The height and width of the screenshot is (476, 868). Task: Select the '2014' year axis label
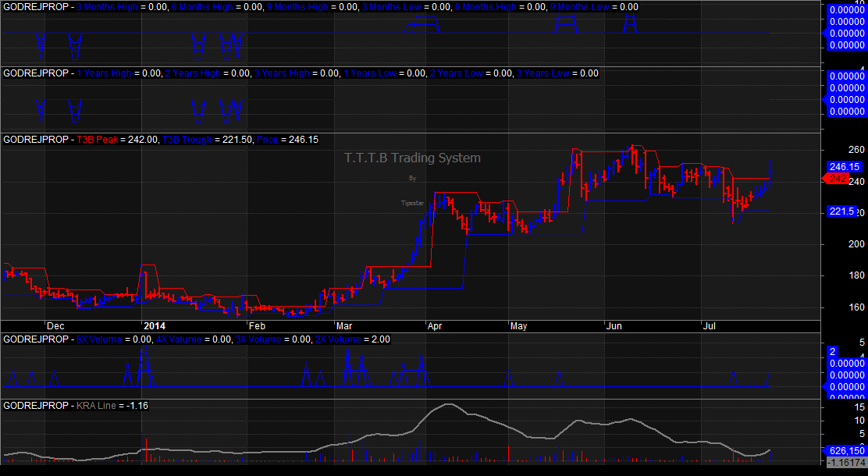pyautogui.click(x=155, y=326)
